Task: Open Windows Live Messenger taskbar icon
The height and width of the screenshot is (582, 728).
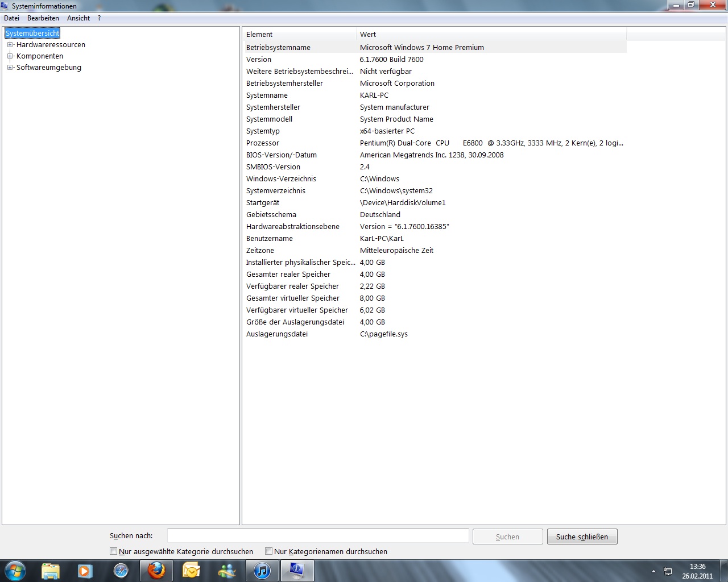Action: [226, 571]
